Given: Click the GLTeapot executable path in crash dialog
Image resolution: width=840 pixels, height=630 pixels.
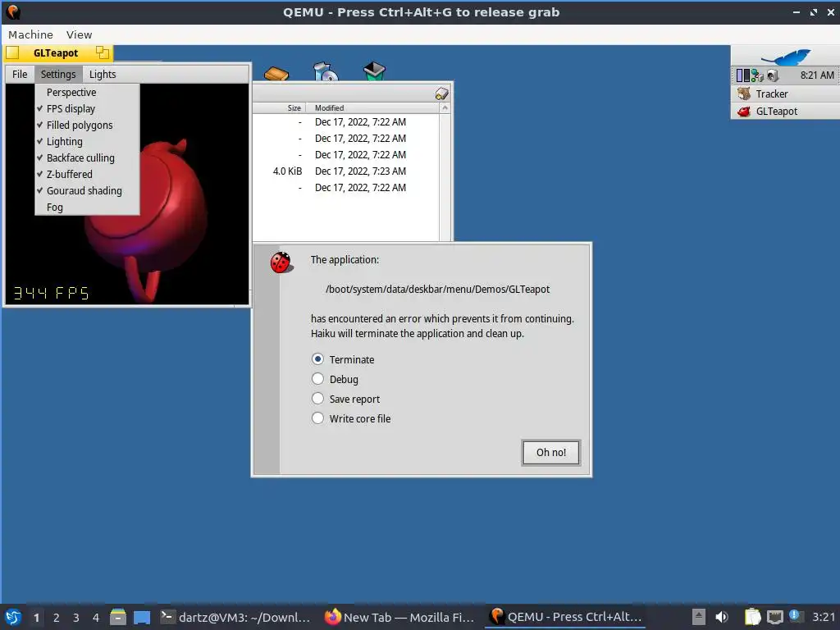Looking at the screenshot, I should [438, 290].
